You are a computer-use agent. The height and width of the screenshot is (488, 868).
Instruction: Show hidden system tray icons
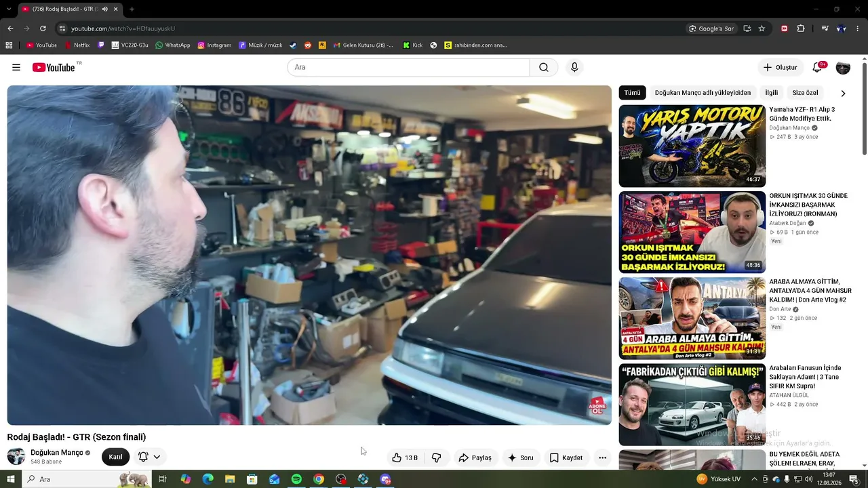coord(754,479)
